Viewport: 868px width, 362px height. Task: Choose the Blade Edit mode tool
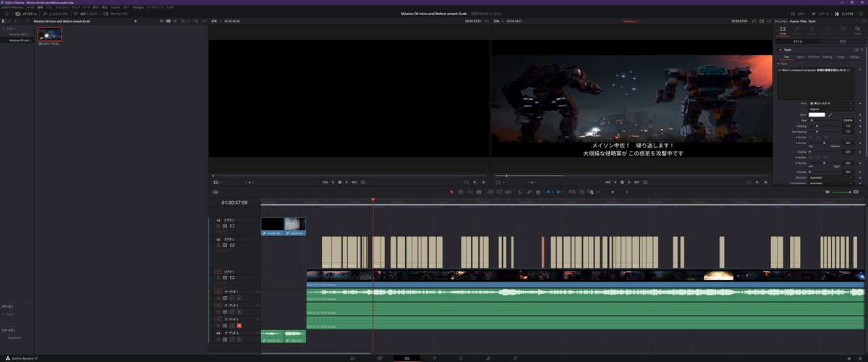click(x=479, y=192)
